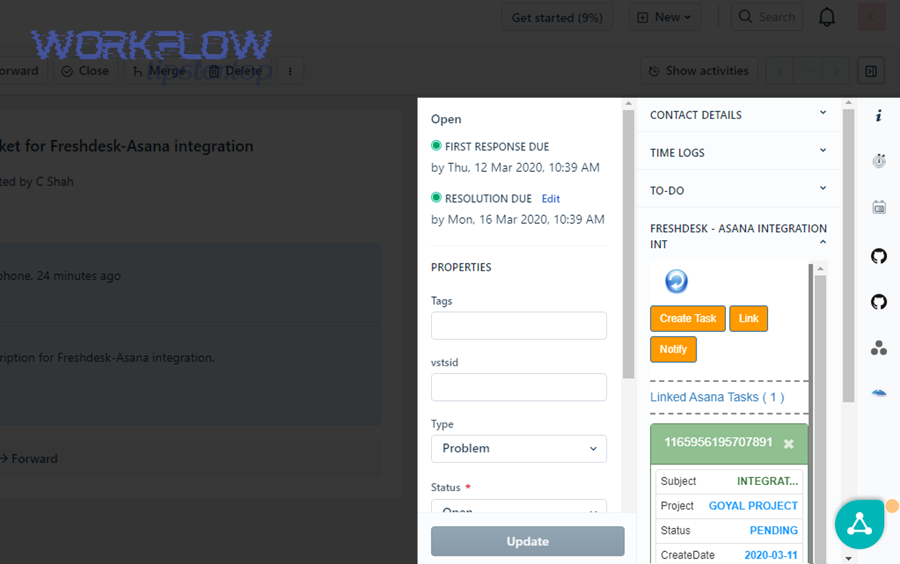Click the properties panel scrollbar

tap(629, 244)
